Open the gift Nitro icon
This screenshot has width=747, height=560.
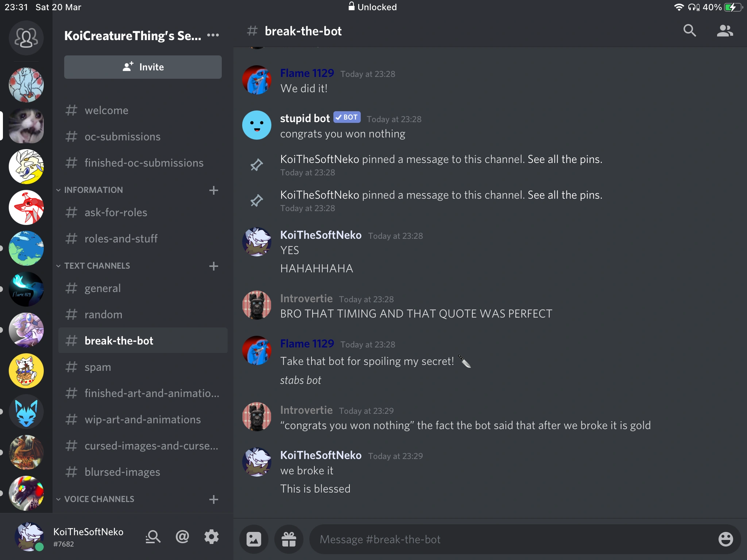(289, 539)
